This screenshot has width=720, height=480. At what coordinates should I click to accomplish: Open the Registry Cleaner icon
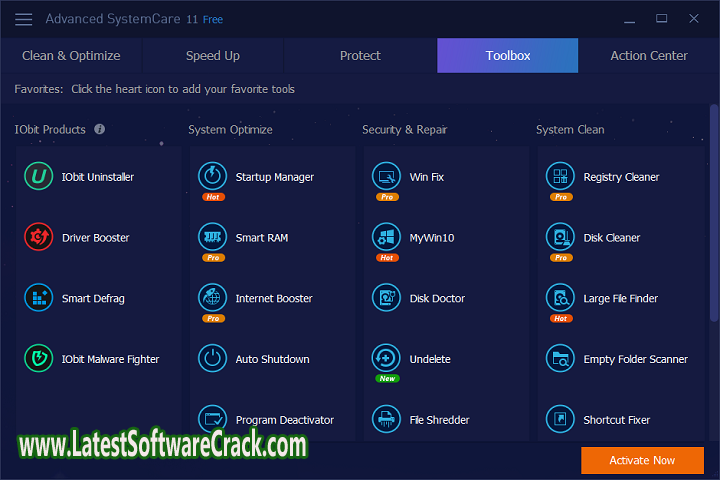560,176
